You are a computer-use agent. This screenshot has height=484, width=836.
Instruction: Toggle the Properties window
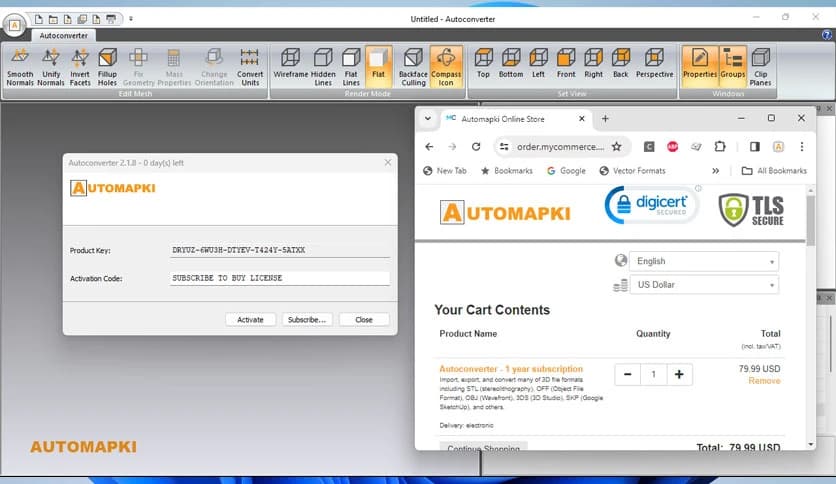click(700, 67)
